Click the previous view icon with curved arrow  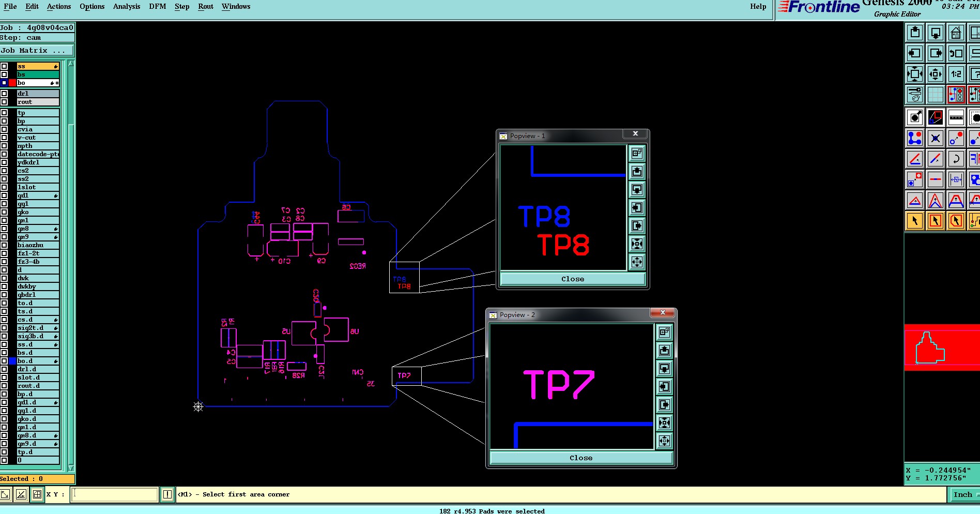pos(956,53)
